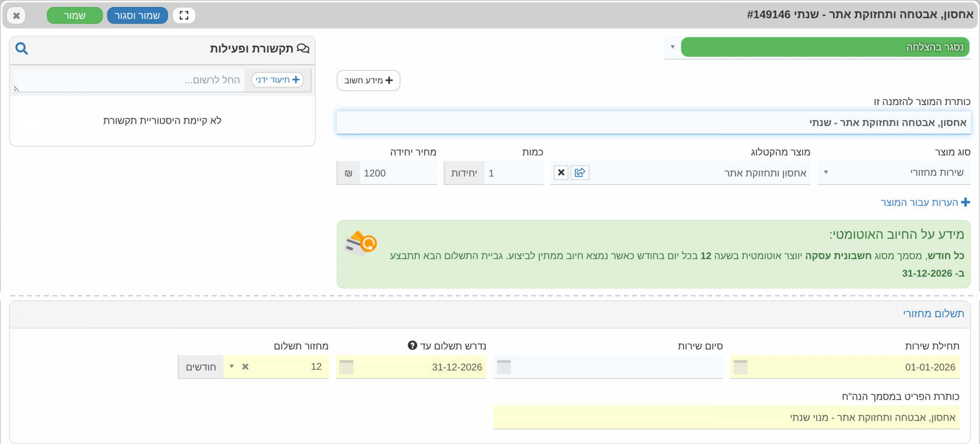Click הערות עבור המוצר link

point(925,202)
